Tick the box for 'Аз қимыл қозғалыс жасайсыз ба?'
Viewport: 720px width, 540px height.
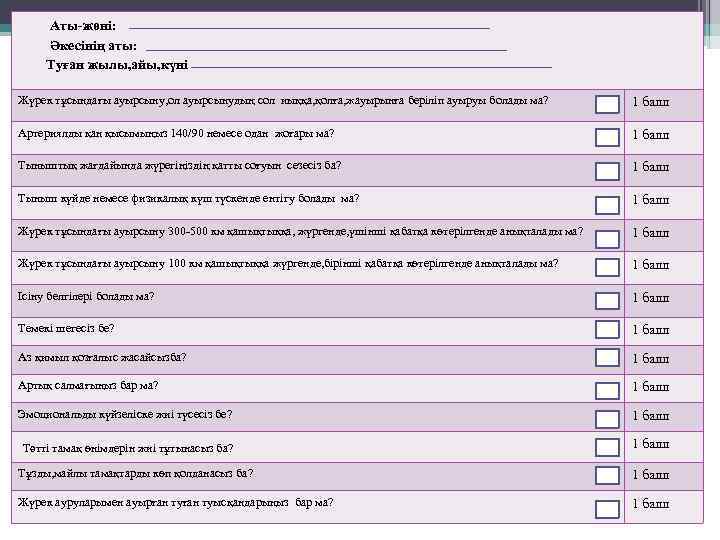click(x=607, y=358)
